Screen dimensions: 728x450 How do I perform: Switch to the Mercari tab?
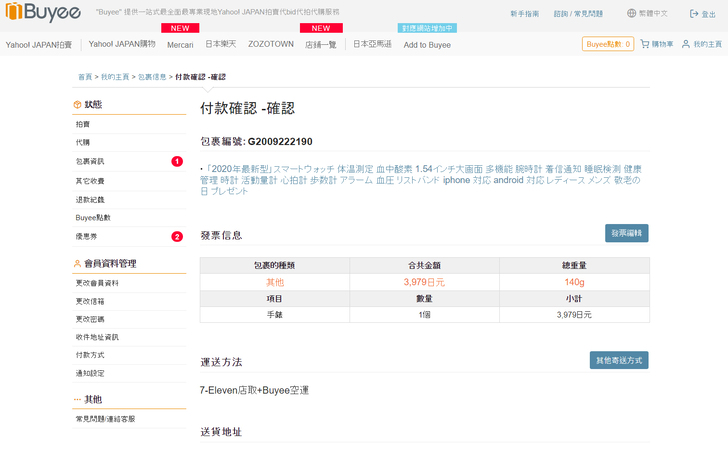pos(180,45)
